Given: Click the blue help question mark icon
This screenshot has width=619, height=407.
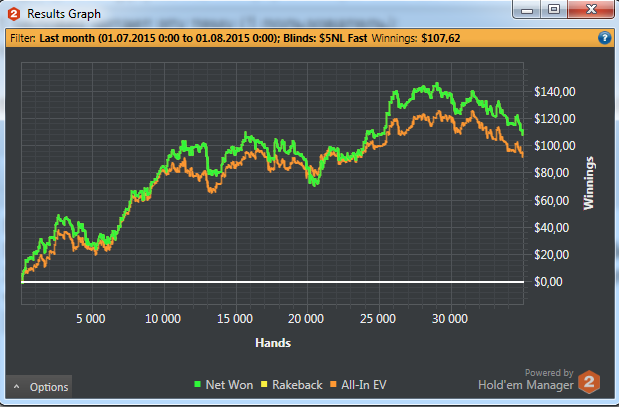Looking at the screenshot, I should [x=604, y=38].
